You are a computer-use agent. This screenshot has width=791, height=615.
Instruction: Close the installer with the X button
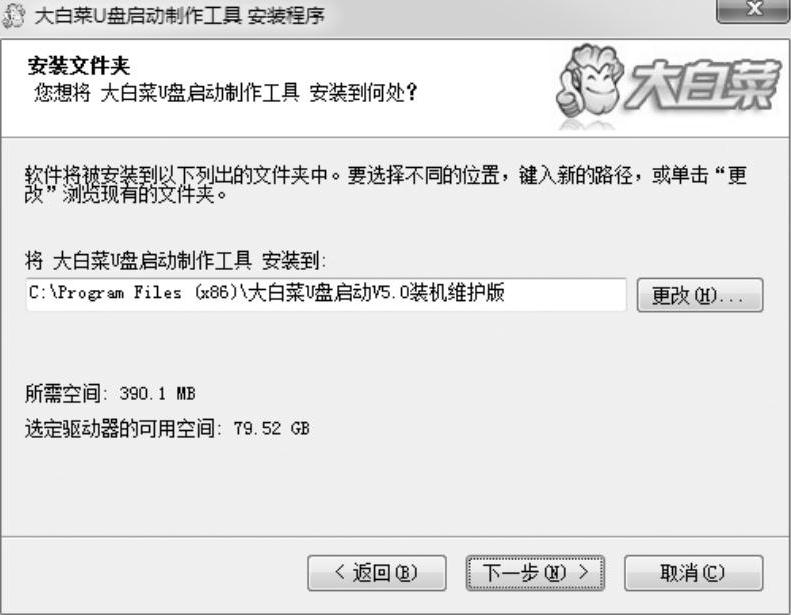click(754, 9)
